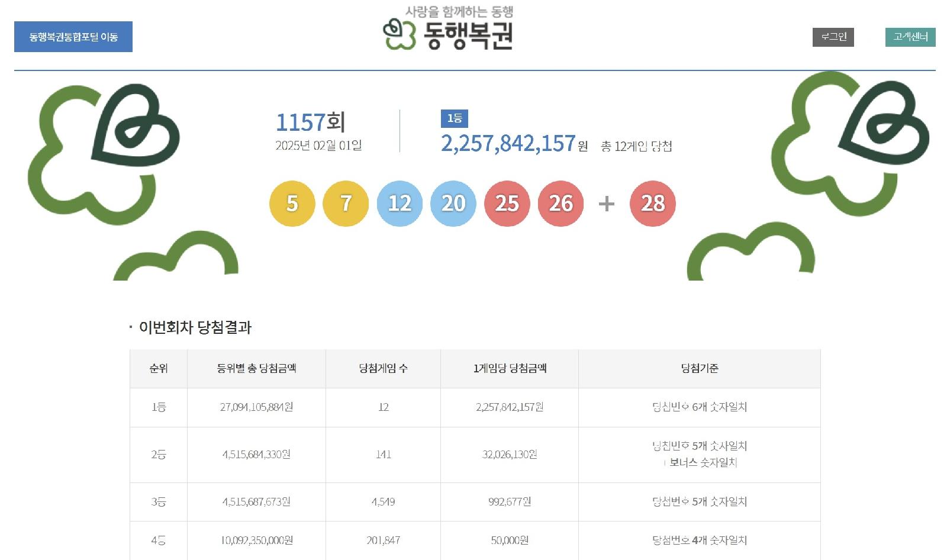Screen dimensions: 947x560
Task: Click the per-game amount 50,000원
Action: [510, 540]
